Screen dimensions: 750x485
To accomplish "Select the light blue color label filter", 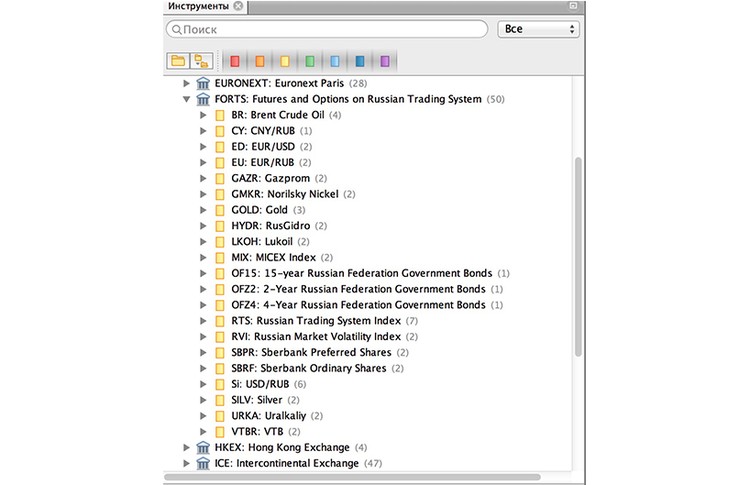I will coord(335,61).
